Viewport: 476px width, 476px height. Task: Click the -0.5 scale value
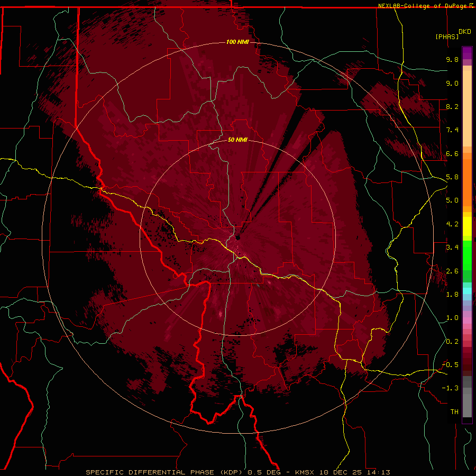click(x=450, y=365)
